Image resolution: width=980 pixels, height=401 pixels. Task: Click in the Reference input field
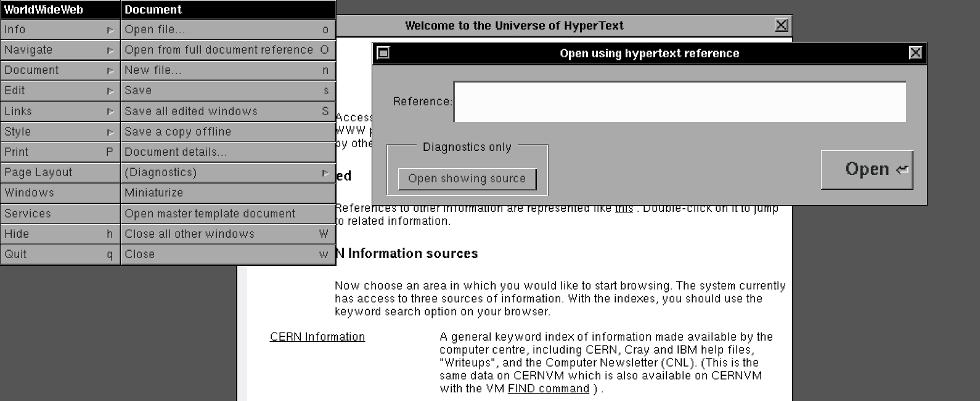tap(680, 102)
